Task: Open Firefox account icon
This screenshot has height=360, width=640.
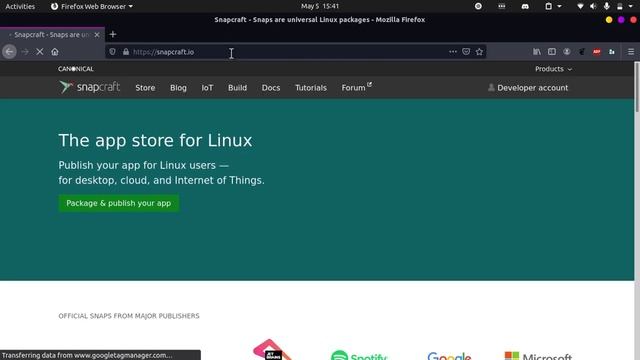Action: (567, 51)
